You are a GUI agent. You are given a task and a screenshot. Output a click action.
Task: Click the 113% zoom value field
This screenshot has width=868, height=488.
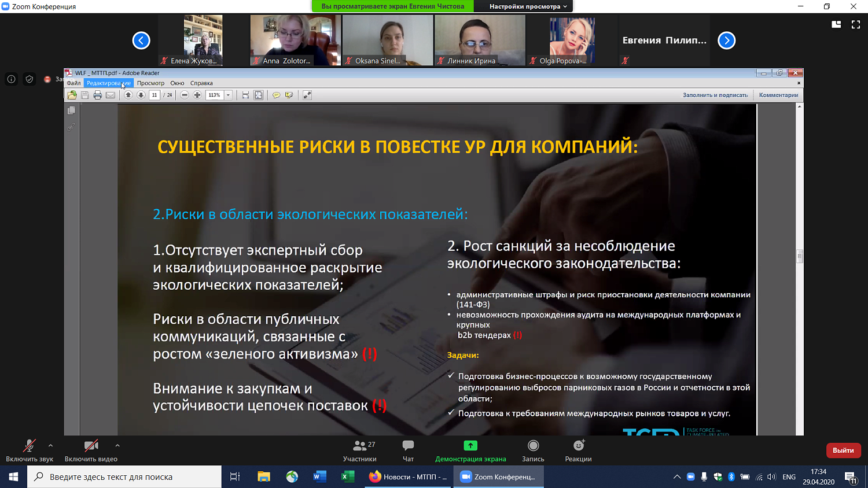click(215, 95)
